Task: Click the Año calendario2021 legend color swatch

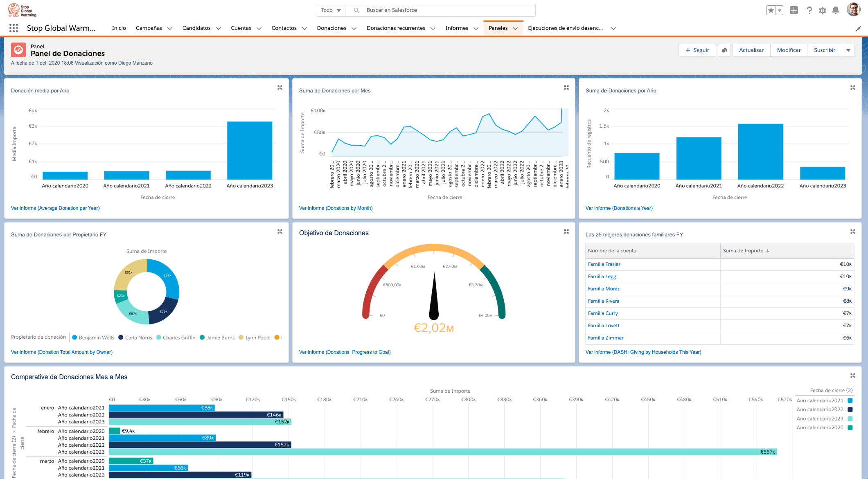Action: [850, 400]
